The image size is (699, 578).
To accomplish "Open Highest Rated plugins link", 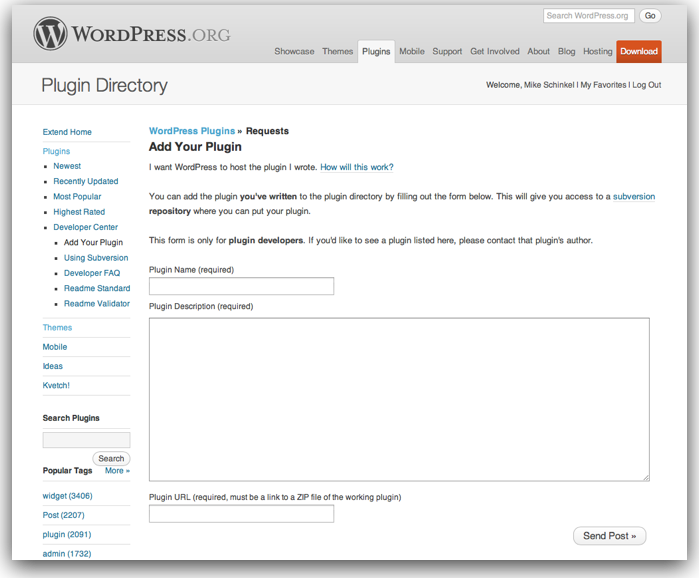I will 79,212.
